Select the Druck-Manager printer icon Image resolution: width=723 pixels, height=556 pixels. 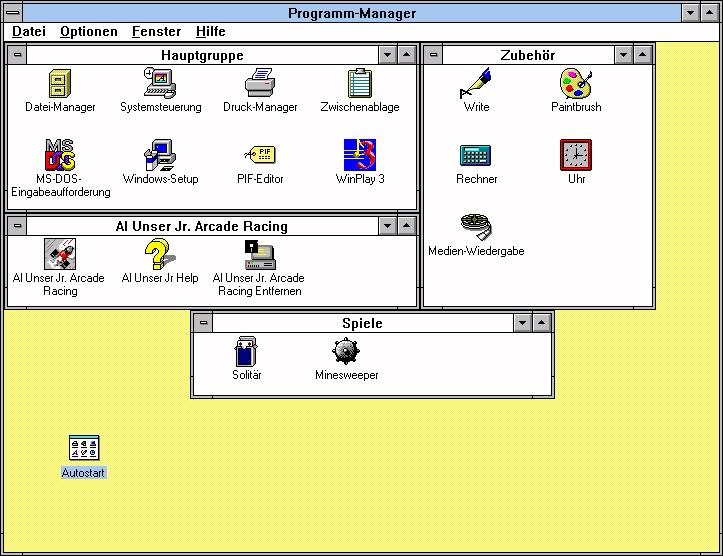[x=260, y=84]
